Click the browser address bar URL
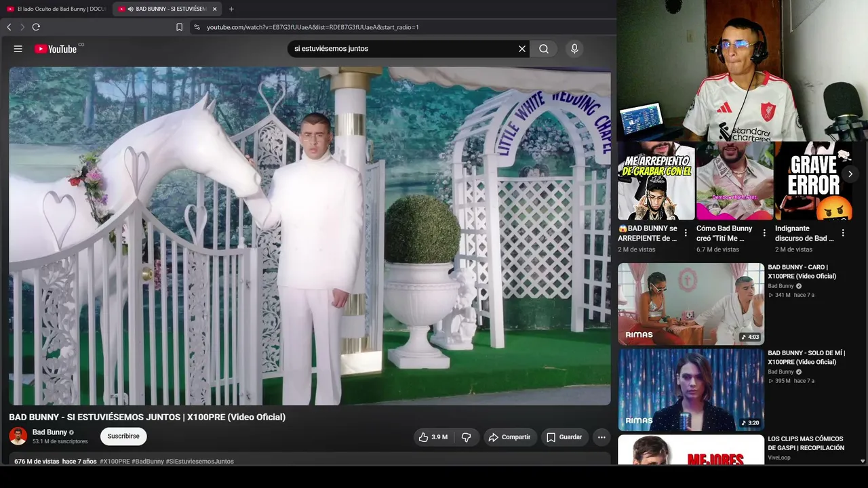868x488 pixels. [313, 27]
